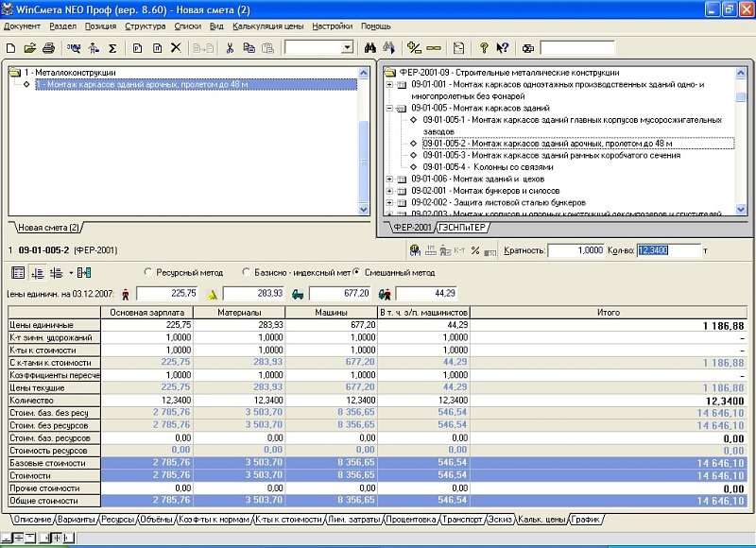Click the table view icon above the price row
The height and width of the screenshot is (548, 756).
[18, 273]
